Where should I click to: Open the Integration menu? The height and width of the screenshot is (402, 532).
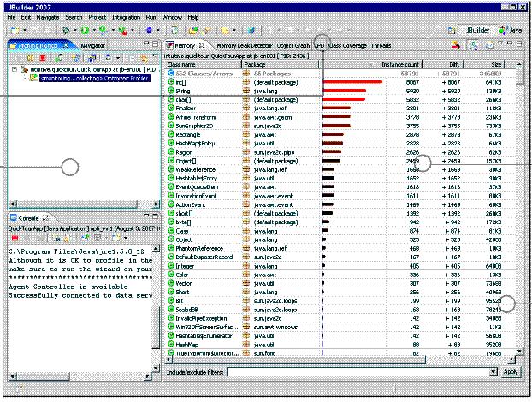[x=126, y=17]
